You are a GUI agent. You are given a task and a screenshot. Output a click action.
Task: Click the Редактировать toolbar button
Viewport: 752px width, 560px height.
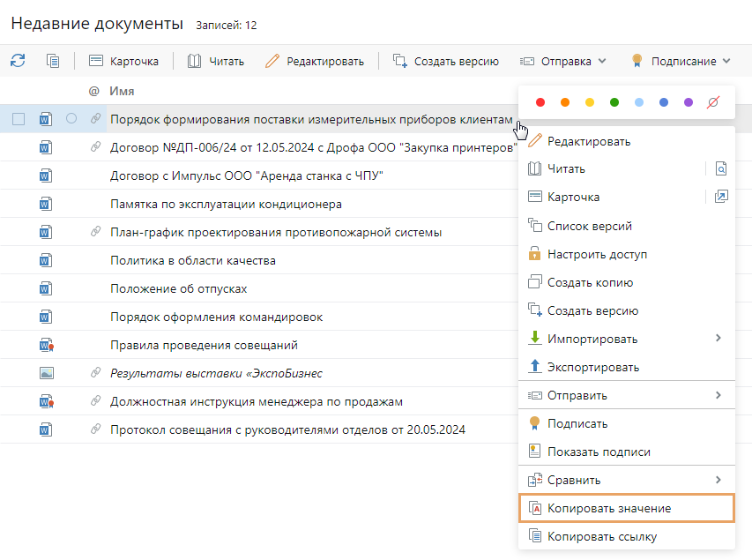tap(317, 61)
